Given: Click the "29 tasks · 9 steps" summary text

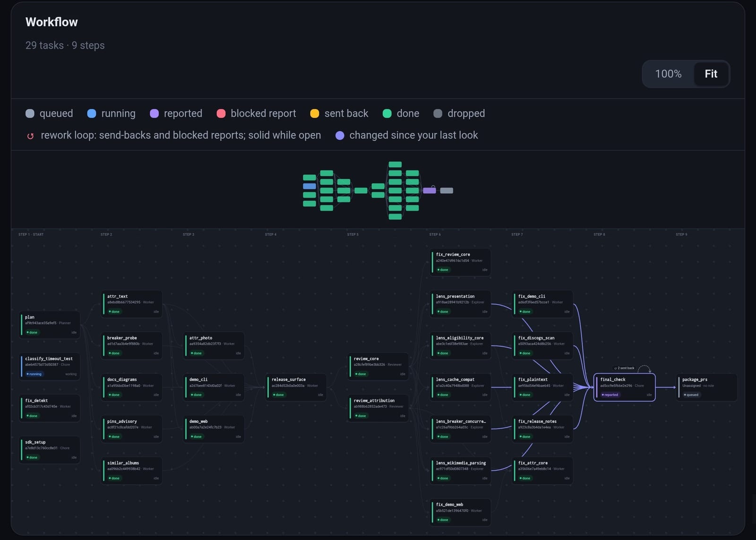Looking at the screenshot, I should 65,45.
